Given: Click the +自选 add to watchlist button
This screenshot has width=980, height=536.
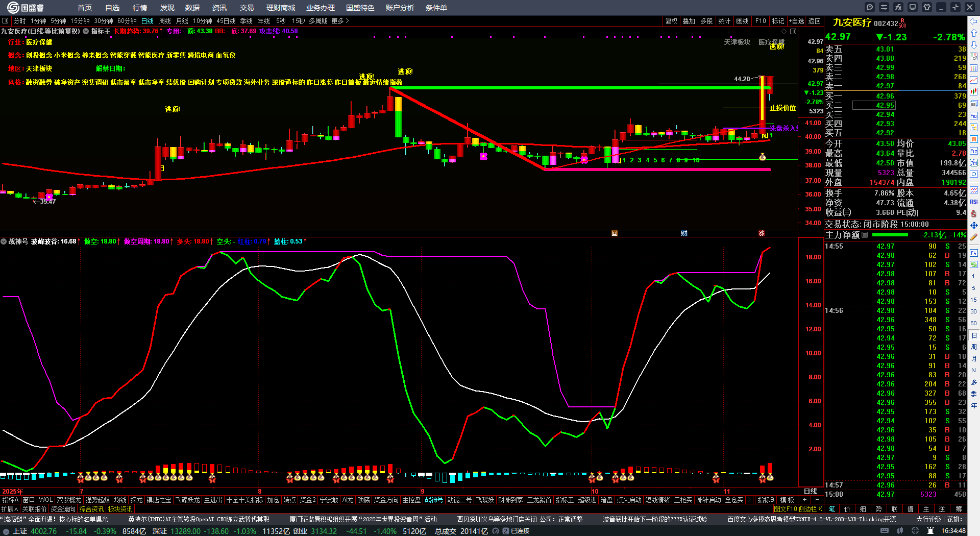Looking at the screenshot, I should tap(797, 21).
